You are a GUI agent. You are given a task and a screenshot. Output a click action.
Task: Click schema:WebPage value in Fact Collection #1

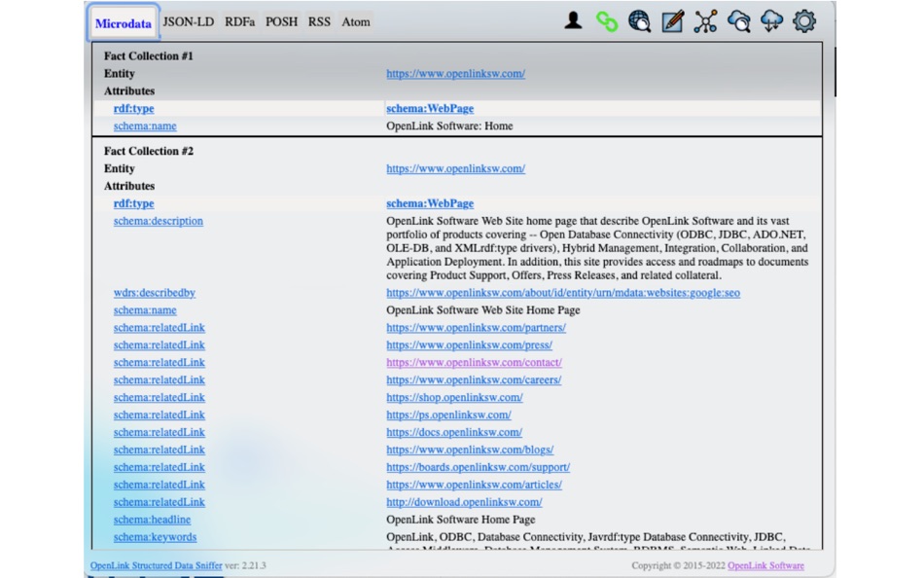(430, 109)
